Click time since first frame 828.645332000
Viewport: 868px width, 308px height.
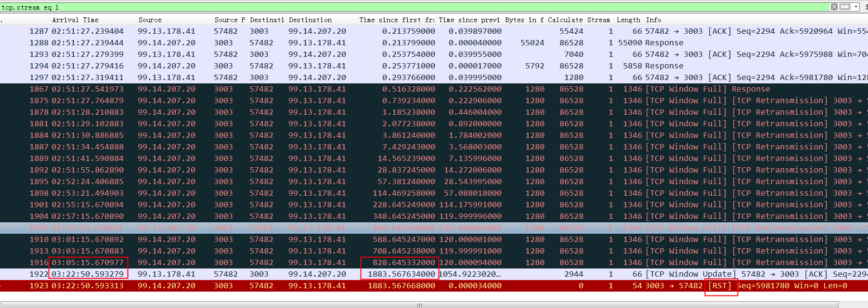404,263
